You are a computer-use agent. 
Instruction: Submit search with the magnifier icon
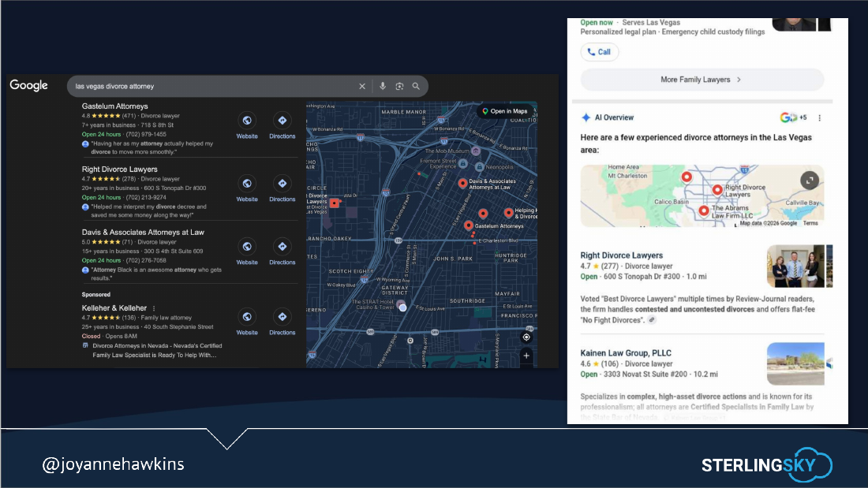(416, 86)
